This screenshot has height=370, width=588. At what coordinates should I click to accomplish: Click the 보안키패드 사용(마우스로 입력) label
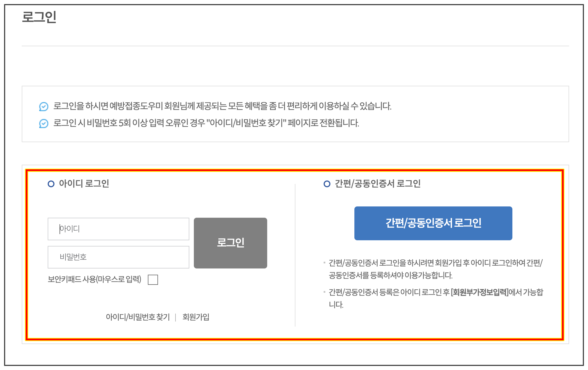pyautogui.click(x=94, y=279)
